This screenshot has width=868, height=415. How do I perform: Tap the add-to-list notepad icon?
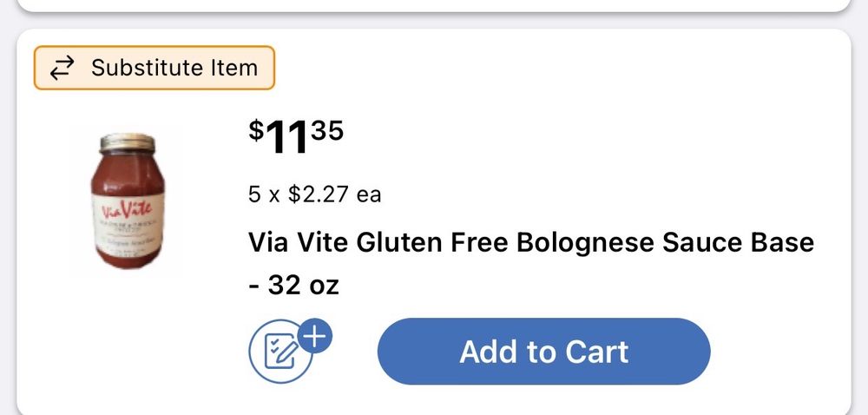pos(280,352)
